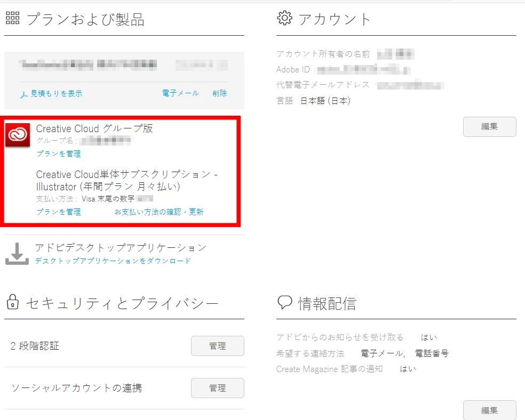Click the 情報配信 heading text
This screenshot has width=525, height=420.
328,304
